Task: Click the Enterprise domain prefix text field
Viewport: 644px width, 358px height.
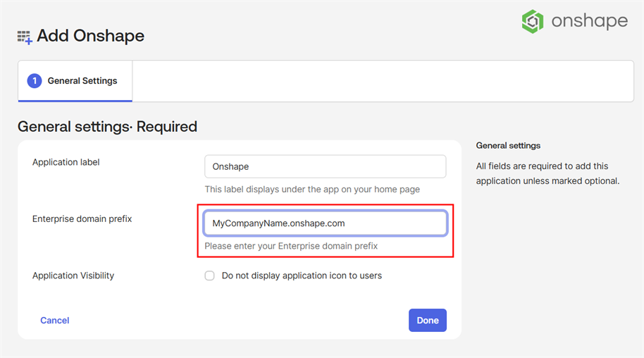Action: click(325, 223)
